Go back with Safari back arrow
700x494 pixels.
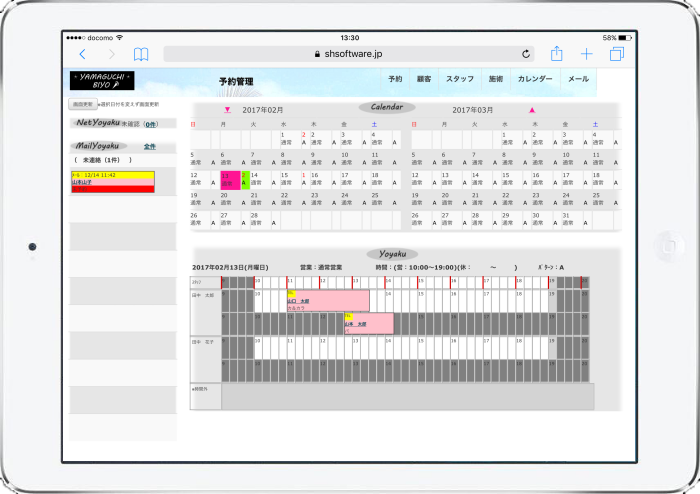[83, 54]
